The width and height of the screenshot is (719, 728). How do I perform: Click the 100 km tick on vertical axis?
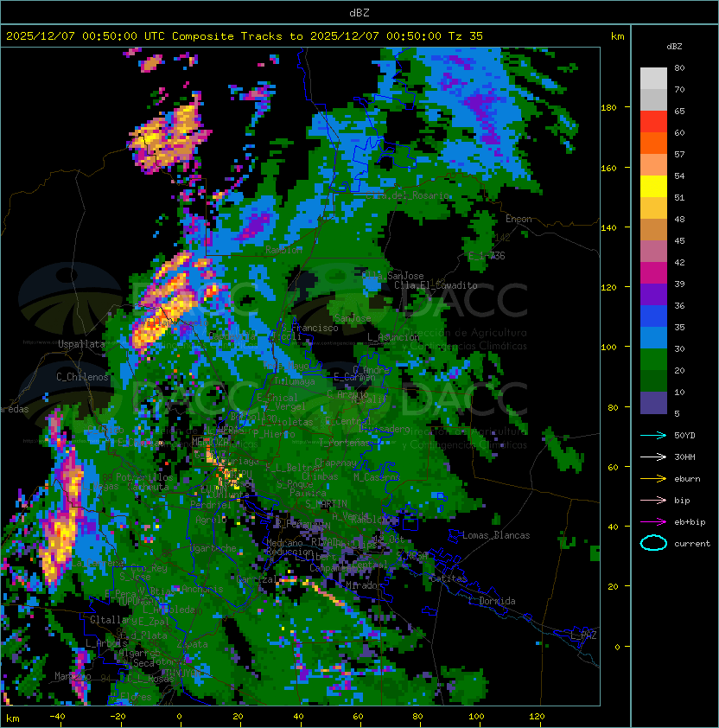608,347
